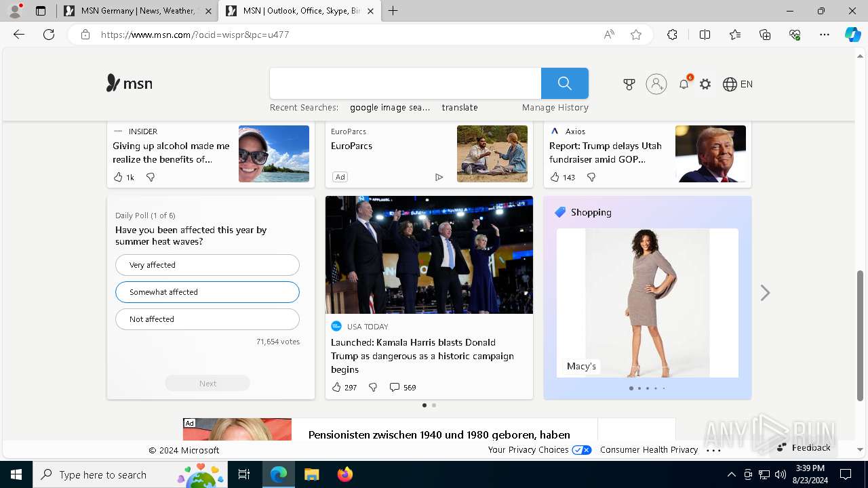
Task: Open the EN language globe selector
Action: coord(738,84)
